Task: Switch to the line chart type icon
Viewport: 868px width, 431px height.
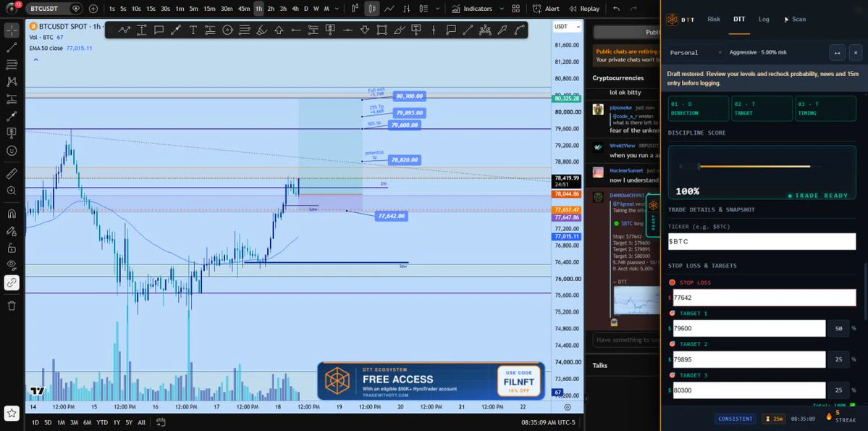Action: click(389, 9)
